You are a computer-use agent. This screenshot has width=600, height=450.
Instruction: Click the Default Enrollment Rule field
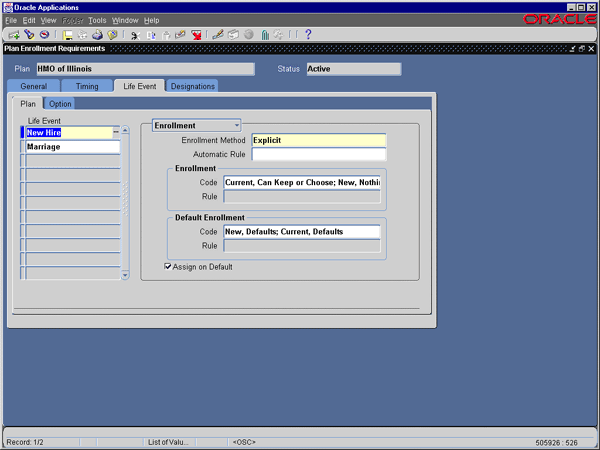pos(302,246)
